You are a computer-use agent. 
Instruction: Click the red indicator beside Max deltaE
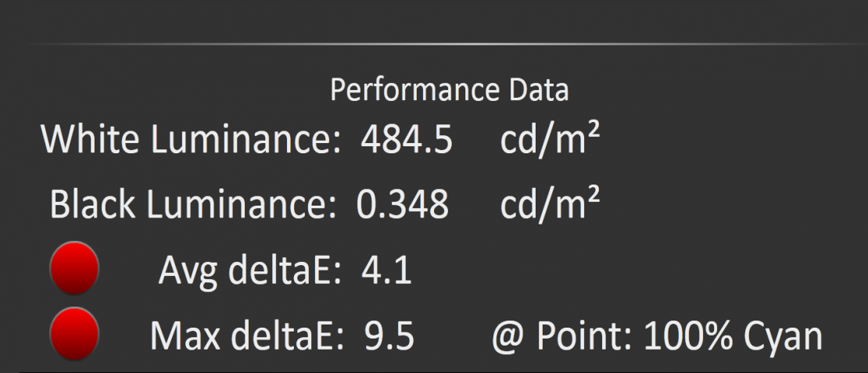(x=74, y=334)
